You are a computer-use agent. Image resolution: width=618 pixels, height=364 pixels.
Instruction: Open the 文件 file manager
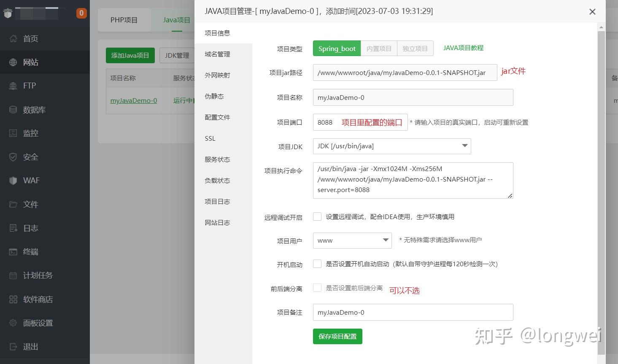(30, 204)
